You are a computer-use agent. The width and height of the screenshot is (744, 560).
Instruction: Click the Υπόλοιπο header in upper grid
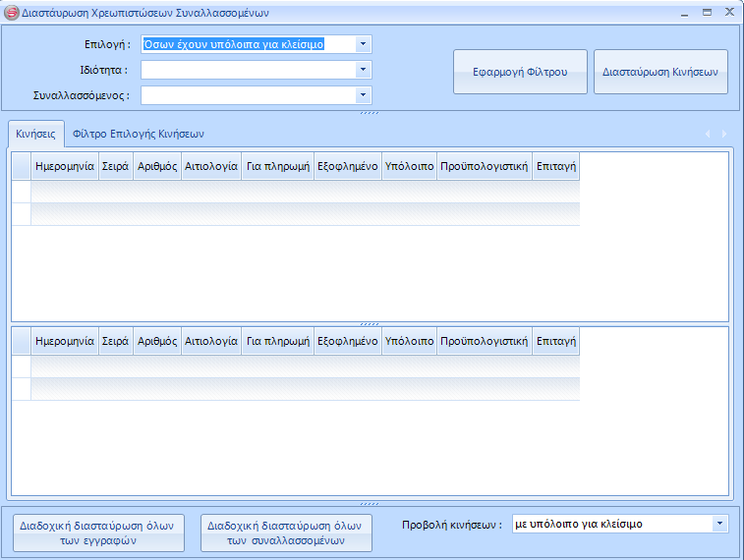(410, 167)
